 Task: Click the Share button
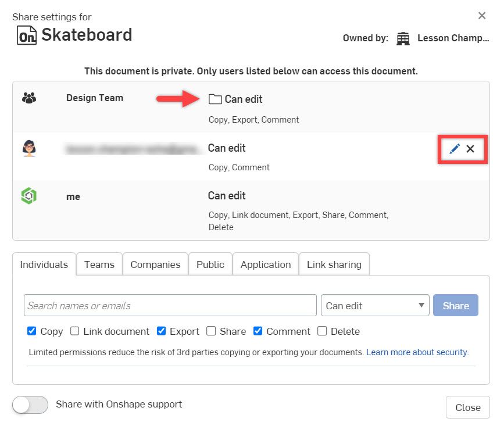pos(456,305)
